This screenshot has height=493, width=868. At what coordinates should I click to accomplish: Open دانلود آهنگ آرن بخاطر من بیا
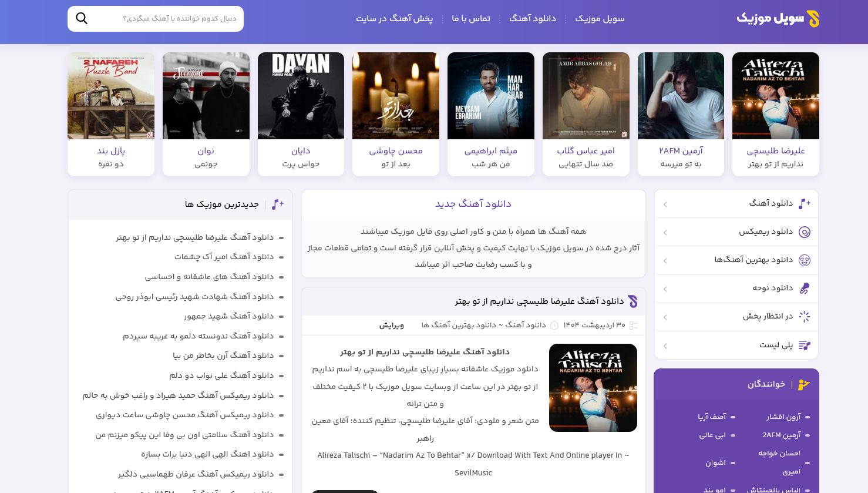223,356
